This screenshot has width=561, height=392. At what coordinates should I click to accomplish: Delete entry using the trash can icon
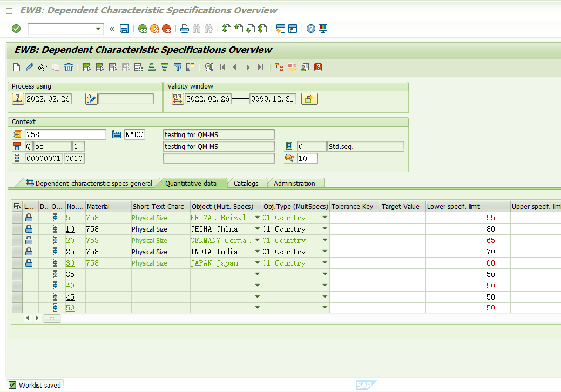click(69, 67)
